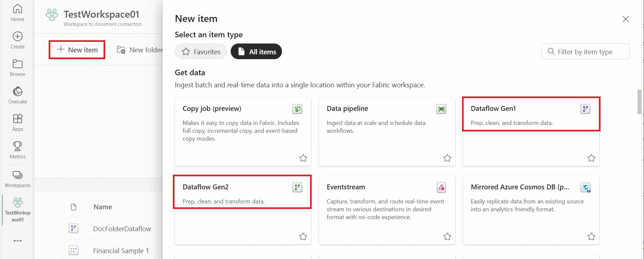644x259 pixels.
Task: Toggle favorite star on Data pipeline card
Action: pos(447,158)
